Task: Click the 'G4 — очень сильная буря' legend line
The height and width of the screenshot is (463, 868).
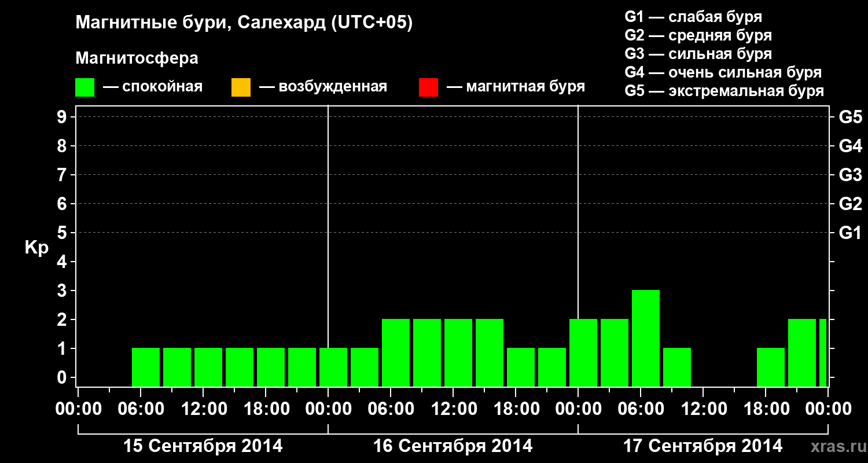Action: coord(723,72)
